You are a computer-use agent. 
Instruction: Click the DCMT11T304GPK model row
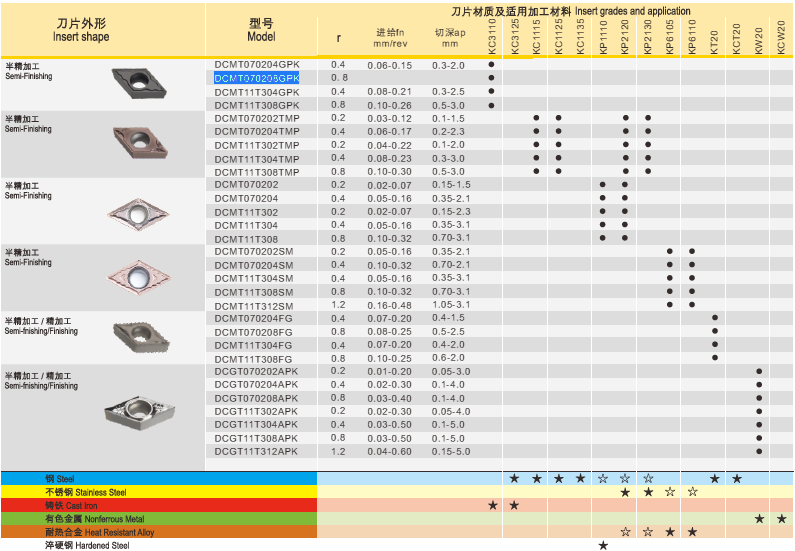257,92
